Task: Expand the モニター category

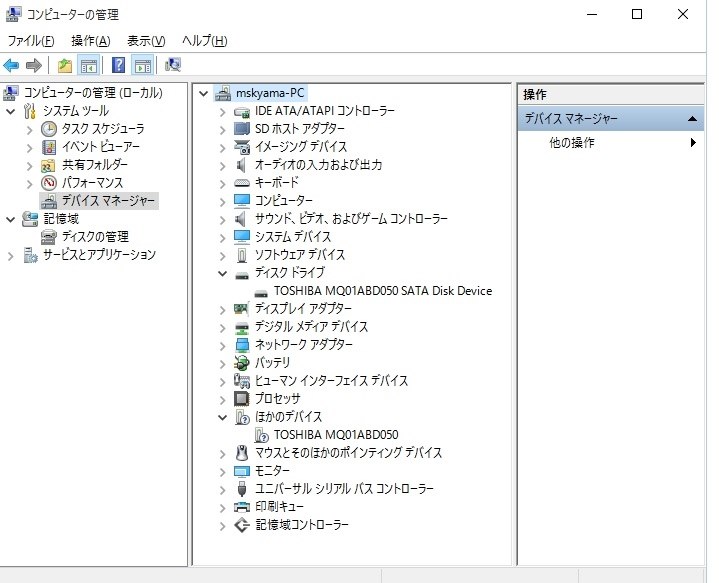Action: click(x=222, y=472)
